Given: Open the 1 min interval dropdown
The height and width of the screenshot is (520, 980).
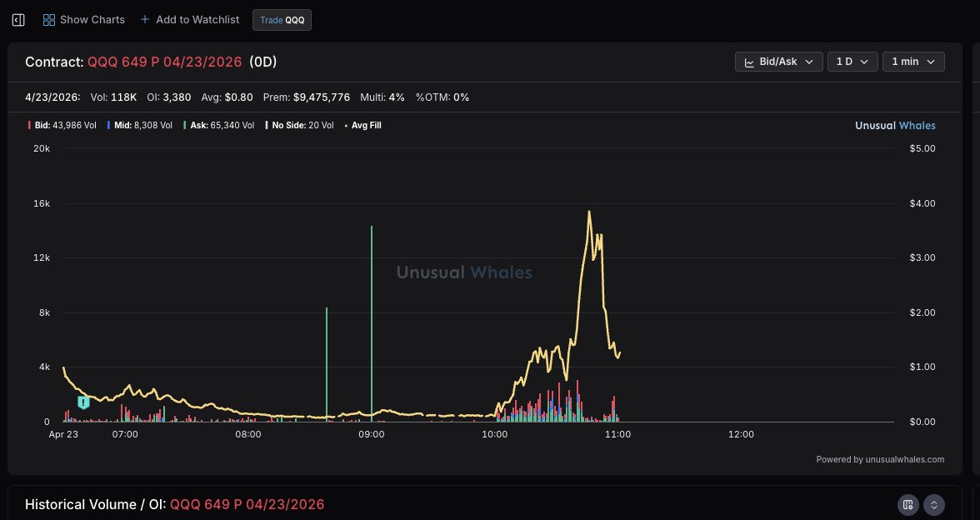Looking at the screenshot, I should click(913, 62).
